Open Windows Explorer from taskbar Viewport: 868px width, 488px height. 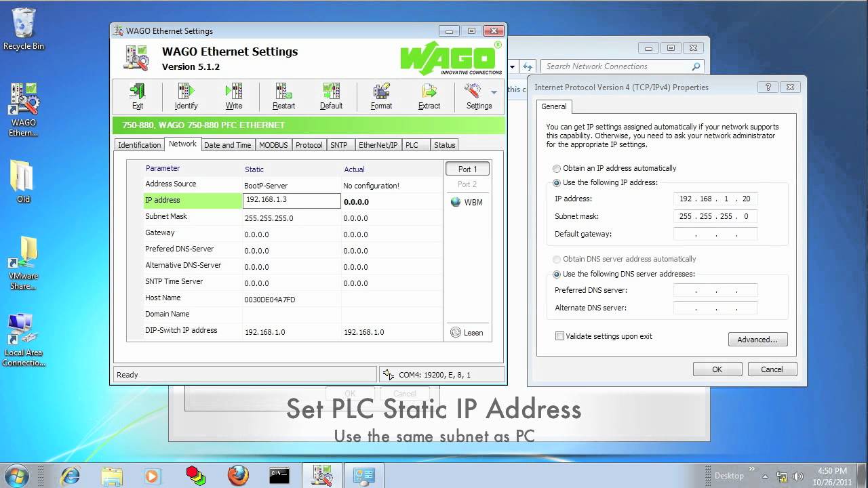point(112,476)
